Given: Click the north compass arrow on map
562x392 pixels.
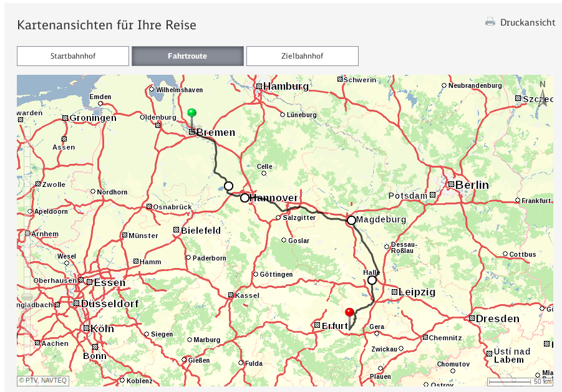Looking at the screenshot, I should coord(543,95).
